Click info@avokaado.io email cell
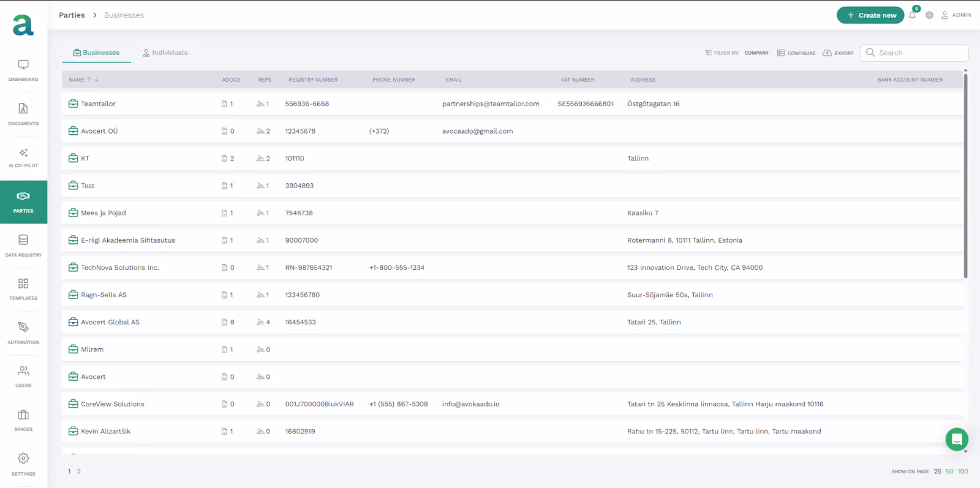Screen dimensions: 980x488 (x=471, y=404)
